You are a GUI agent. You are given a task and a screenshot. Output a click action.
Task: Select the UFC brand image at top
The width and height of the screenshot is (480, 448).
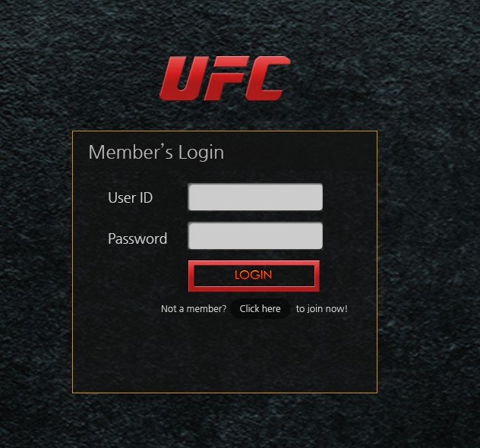225,78
